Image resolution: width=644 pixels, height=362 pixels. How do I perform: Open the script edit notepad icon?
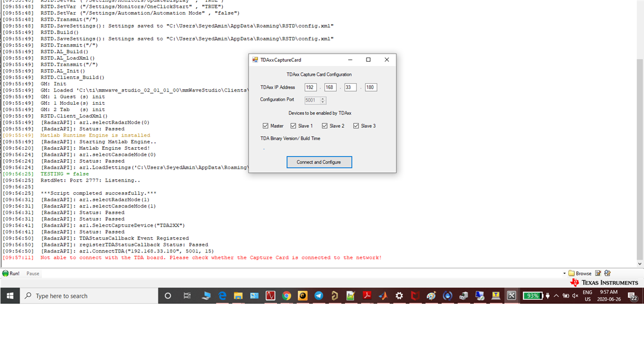click(x=598, y=273)
